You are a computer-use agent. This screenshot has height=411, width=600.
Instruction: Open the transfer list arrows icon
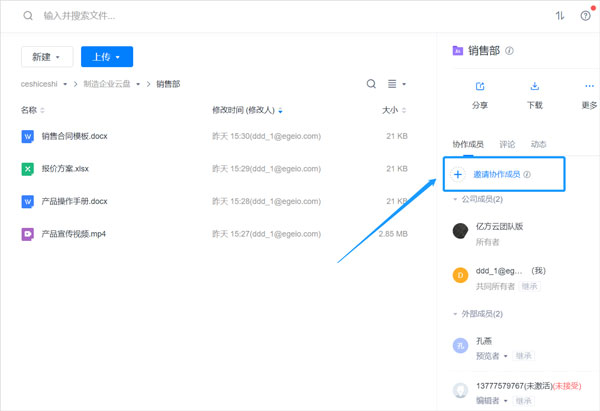click(x=560, y=16)
